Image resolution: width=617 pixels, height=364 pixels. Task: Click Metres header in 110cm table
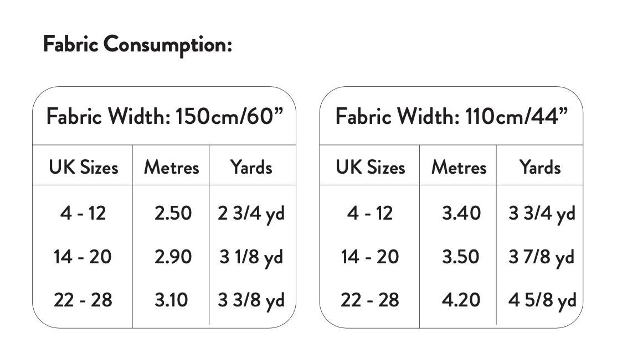point(459,167)
